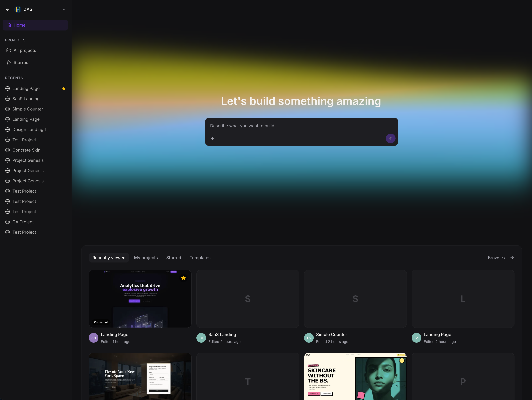Click Browse all link
Image resolution: width=532 pixels, height=400 pixels.
[x=500, y=258]
